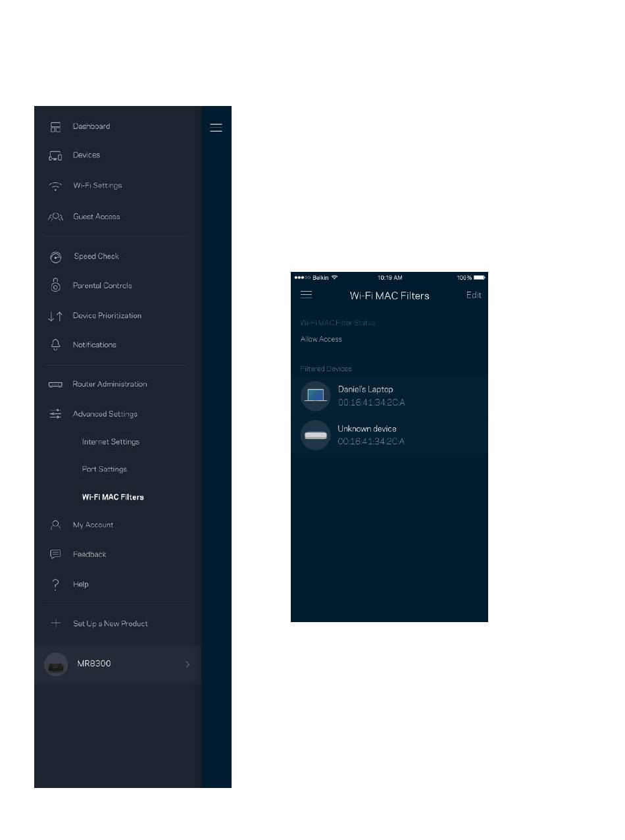625x840 pixels.
Task: Tap the Notifications bell icon
Action: click(x=55, y=345)
